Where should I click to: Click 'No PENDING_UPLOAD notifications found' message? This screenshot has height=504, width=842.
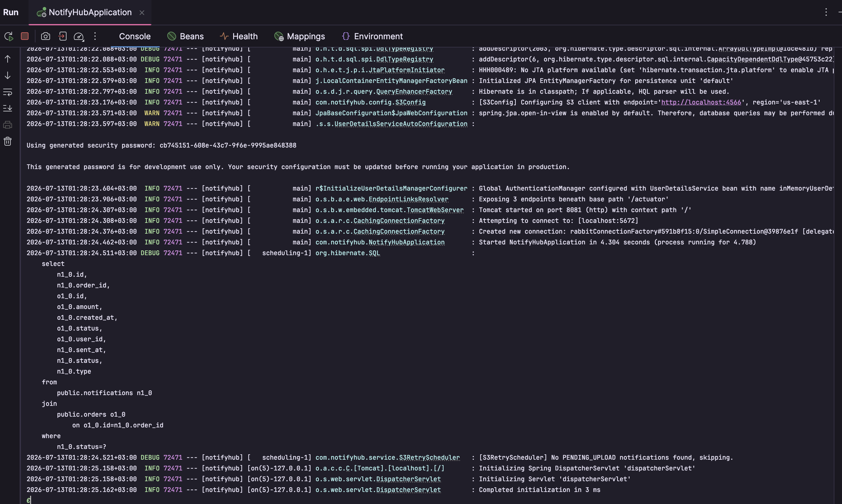coord(606,458)
